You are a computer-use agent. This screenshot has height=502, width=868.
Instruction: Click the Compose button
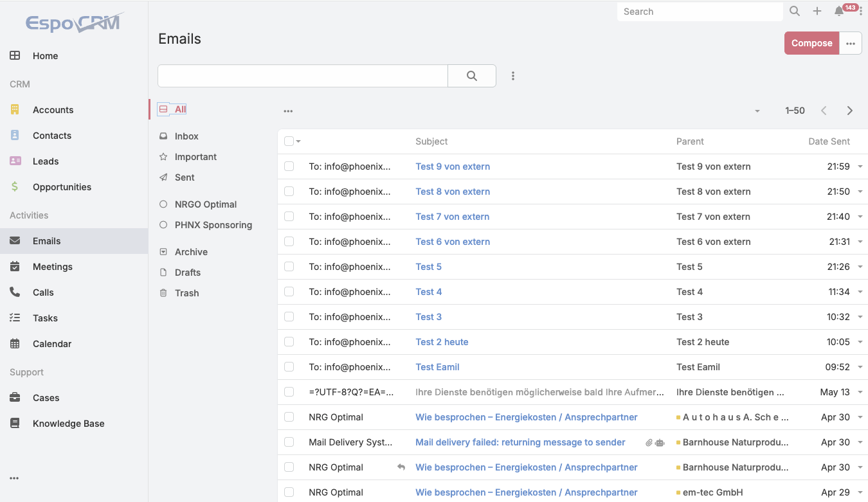pos(811,43)
